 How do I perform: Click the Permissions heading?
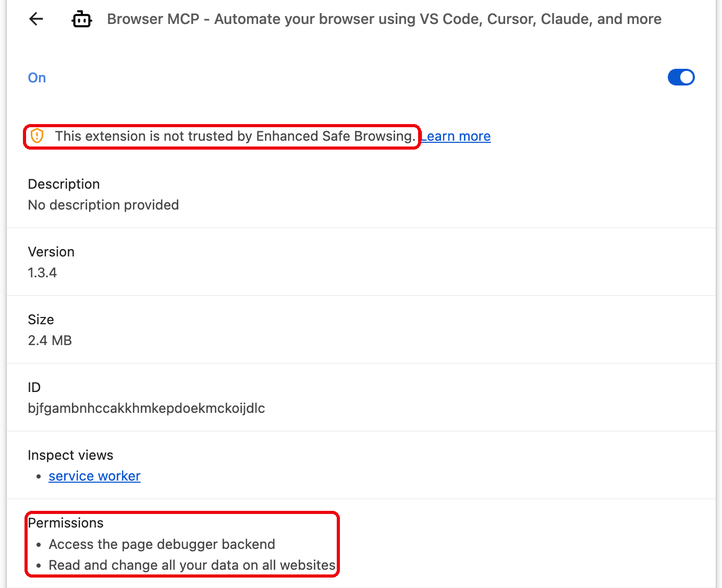[66, 523]
